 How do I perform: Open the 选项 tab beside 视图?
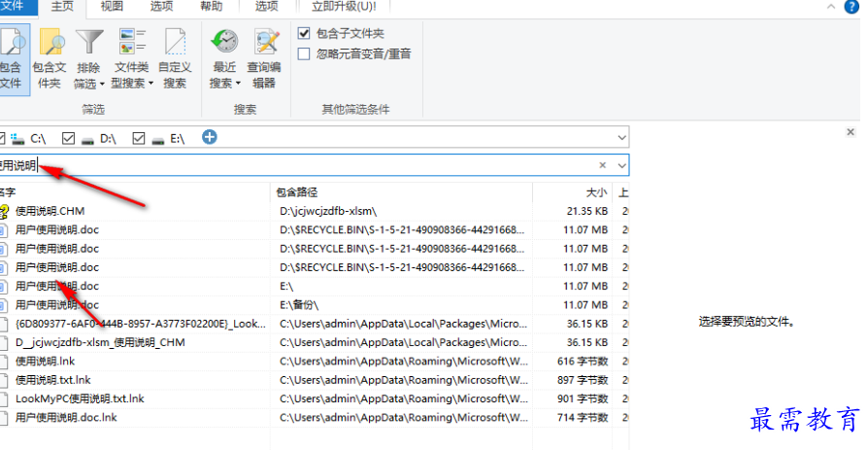coord(161,7)
